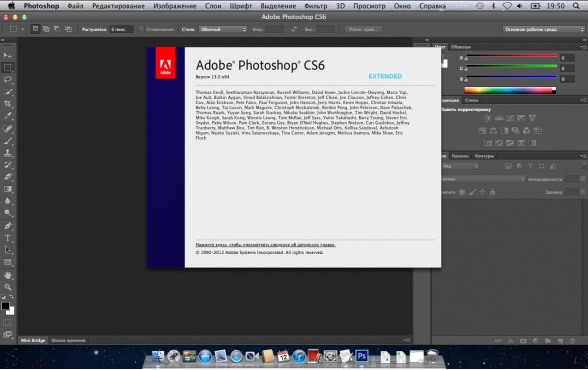Toggle the anti-aliasing checkbox in options bar
The height and width of the screenshot is (370, 588).
[141, 29]
